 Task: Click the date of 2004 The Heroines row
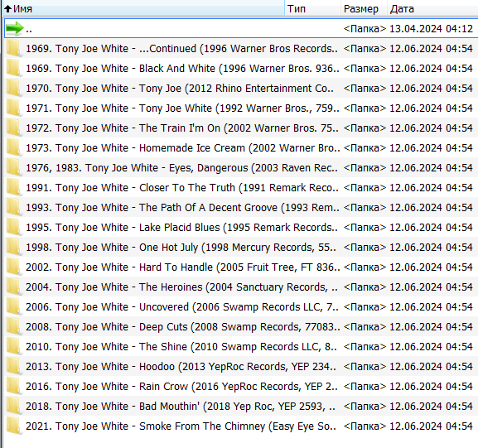(x=431, y=287)
